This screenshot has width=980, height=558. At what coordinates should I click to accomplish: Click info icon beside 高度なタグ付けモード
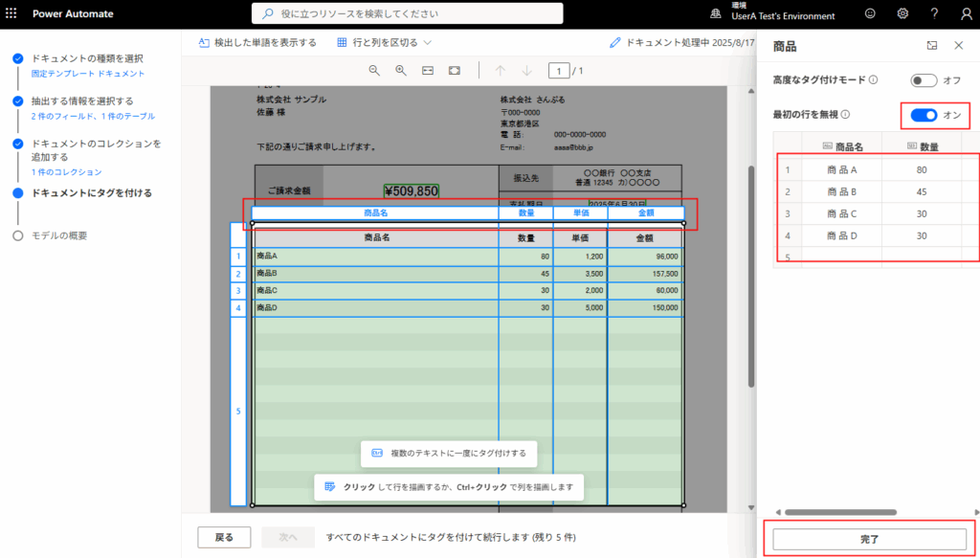(x=873, y=80)
